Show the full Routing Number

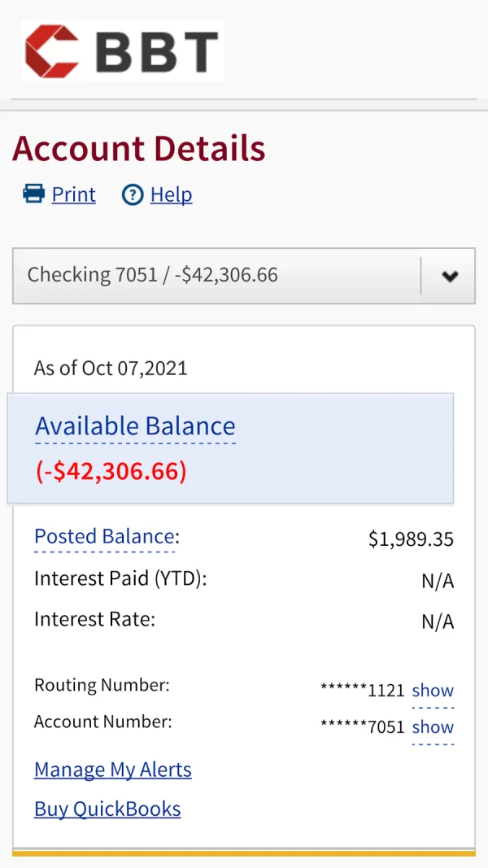[x=433, y=691]
